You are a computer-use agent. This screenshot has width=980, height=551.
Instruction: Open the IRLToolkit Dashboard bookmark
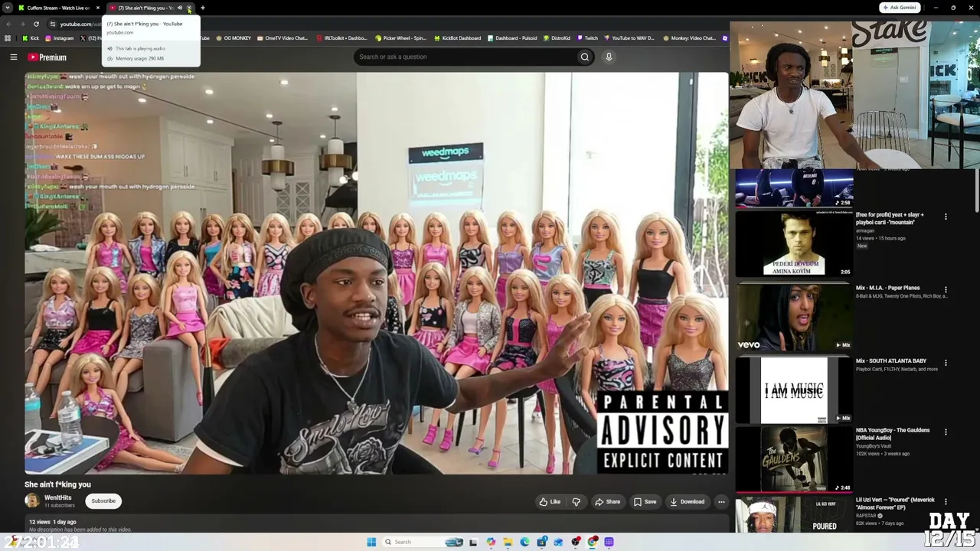[x=341, y=38]
